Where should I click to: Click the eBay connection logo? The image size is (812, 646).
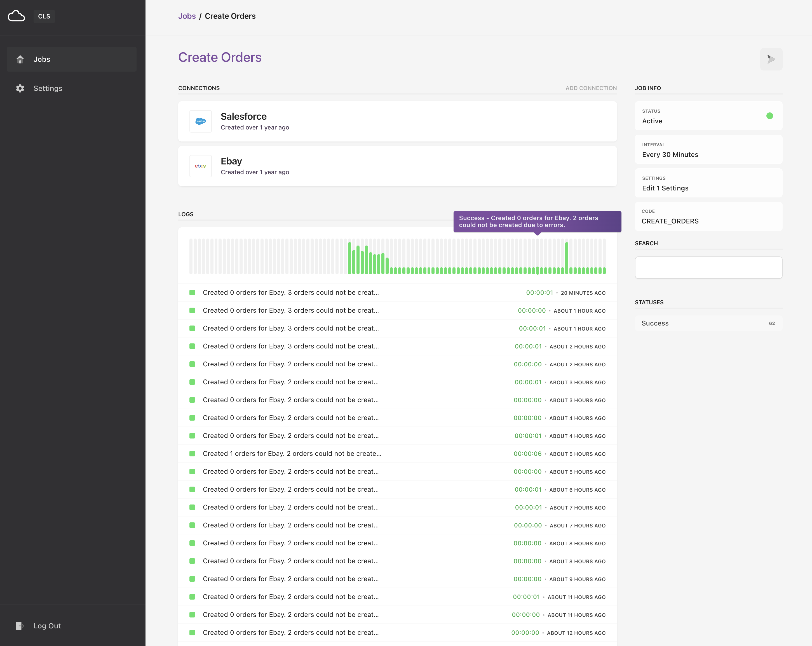click(200, 166)
